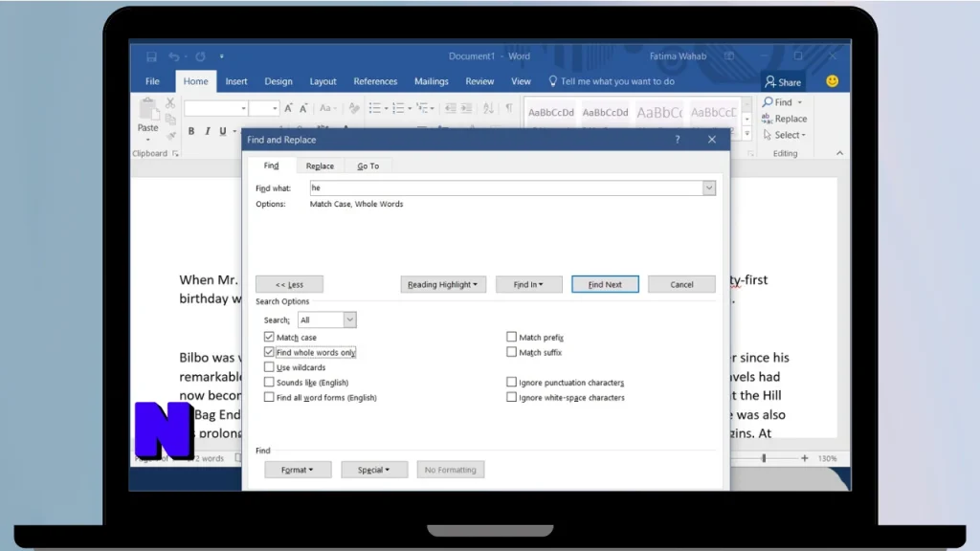Click the Numbering list icon

point(398,108)
